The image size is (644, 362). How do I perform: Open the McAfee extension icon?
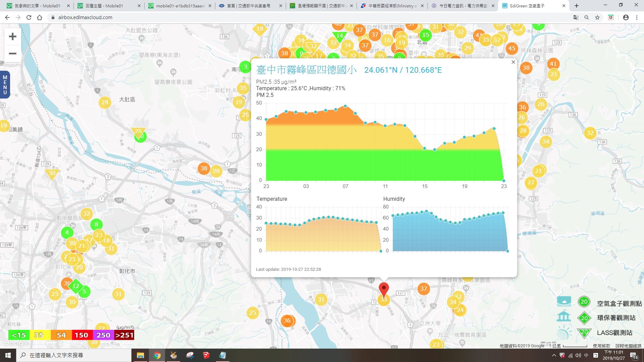tap(611, 17)
